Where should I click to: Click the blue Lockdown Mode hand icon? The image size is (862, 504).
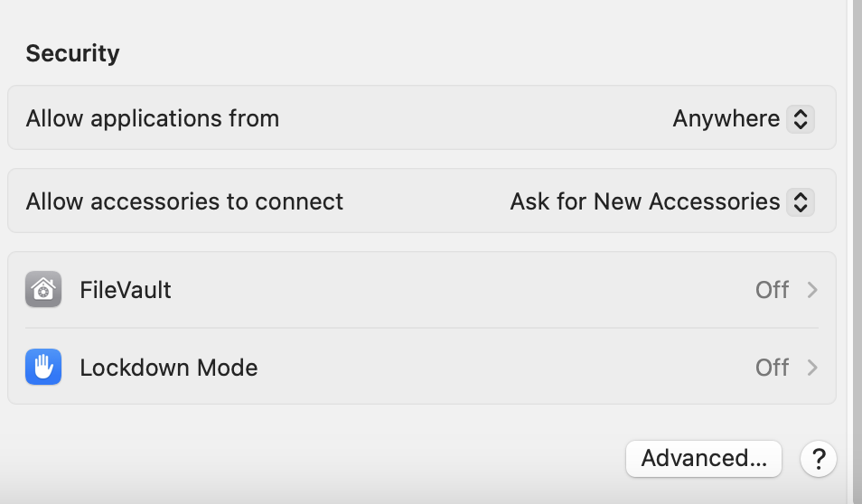(x=43, y=368)
